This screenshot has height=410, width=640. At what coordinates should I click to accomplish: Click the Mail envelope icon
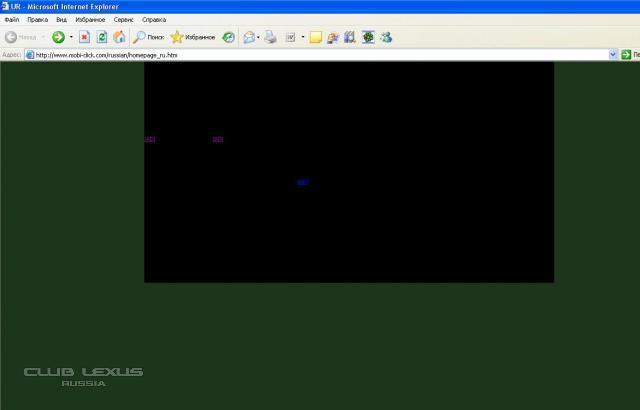pos(249,37)
